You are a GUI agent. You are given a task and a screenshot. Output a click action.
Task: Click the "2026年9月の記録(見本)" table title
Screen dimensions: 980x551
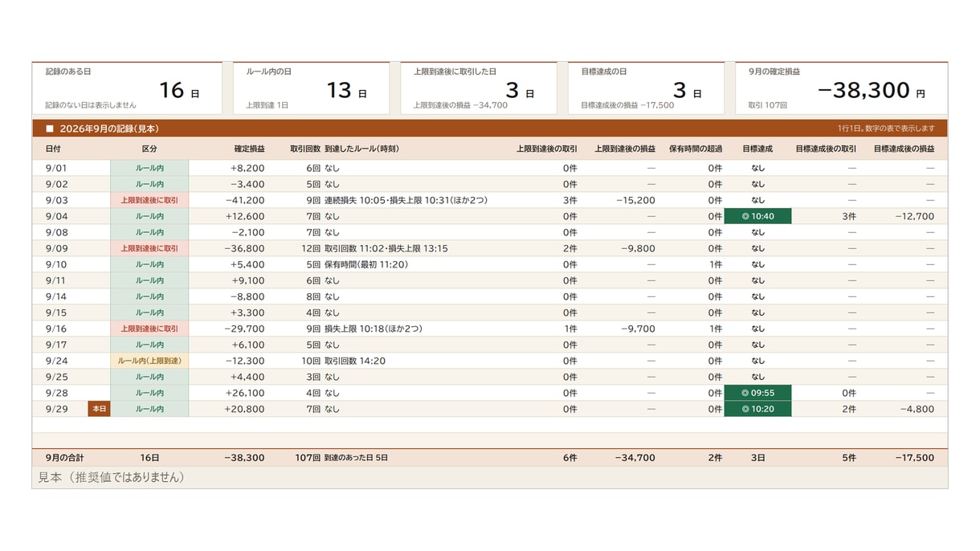(x=108, y=129)
